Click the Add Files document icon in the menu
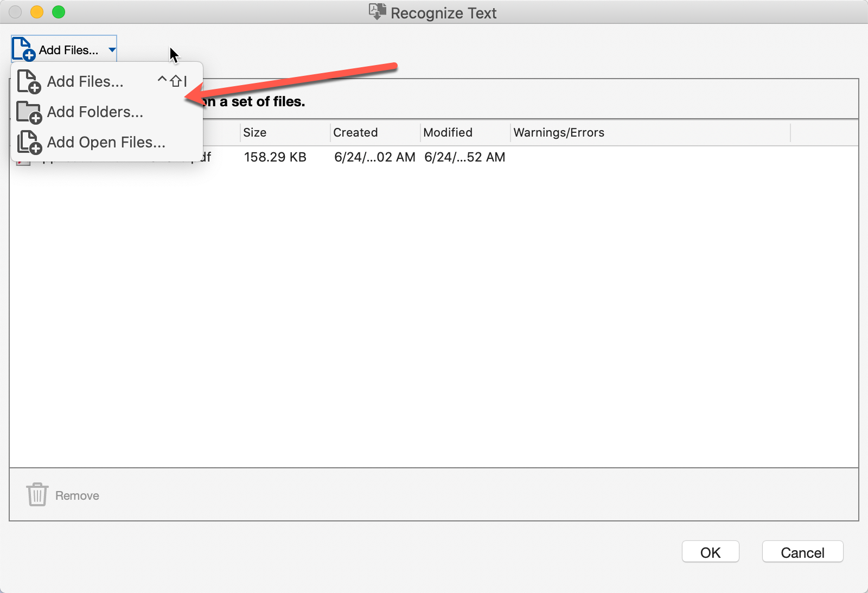This screenshot has width=868, height=593. (x=28, y=81)
